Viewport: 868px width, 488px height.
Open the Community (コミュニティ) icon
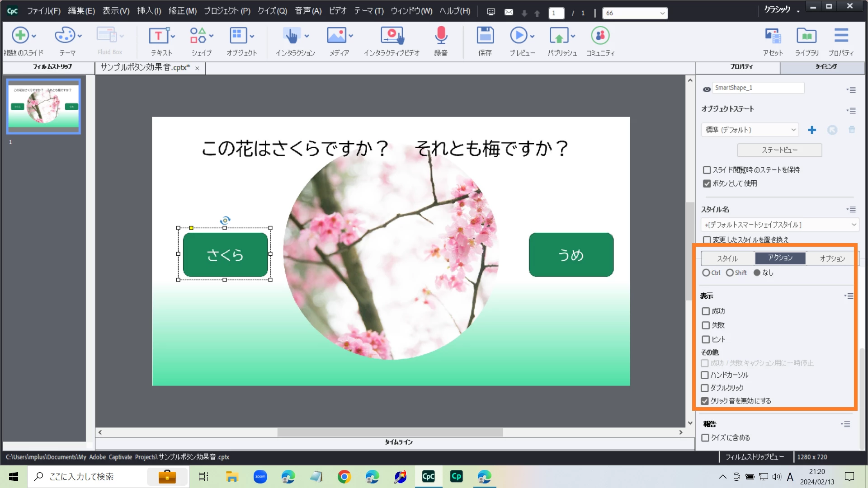600,36
